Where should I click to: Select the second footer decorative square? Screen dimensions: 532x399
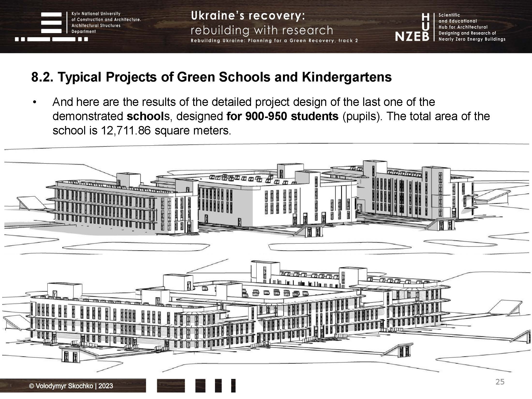(x=200, y=386)
